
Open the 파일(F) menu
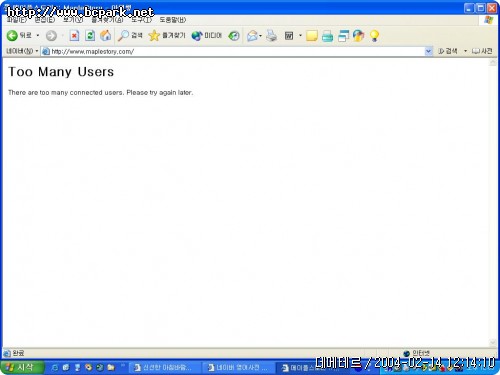[17, 20]
